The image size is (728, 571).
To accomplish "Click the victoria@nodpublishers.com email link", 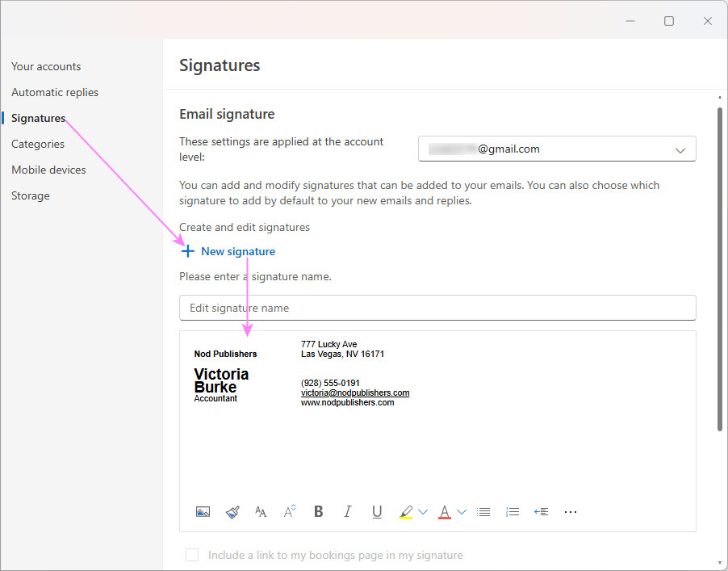I will pyautogui.click(x=355, y=393).
